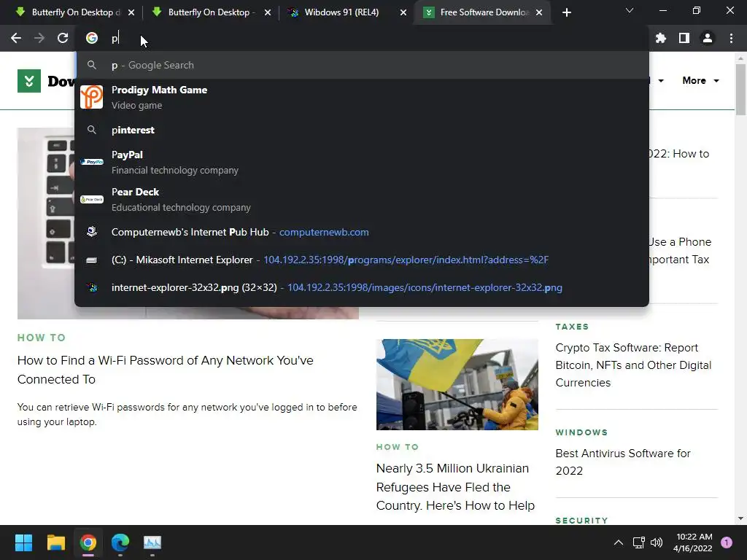
Task: Switch to second Butterfly On Desktop tab
Action: pos(211,12)
